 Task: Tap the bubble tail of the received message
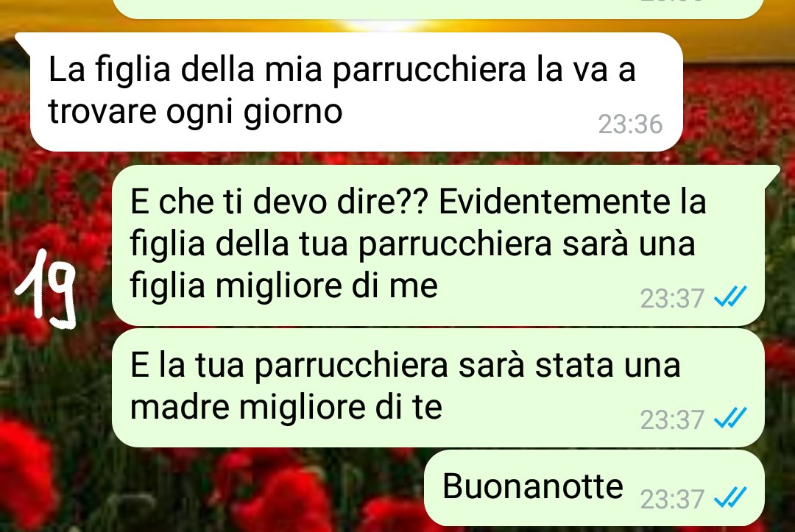[x=23, y=40]
